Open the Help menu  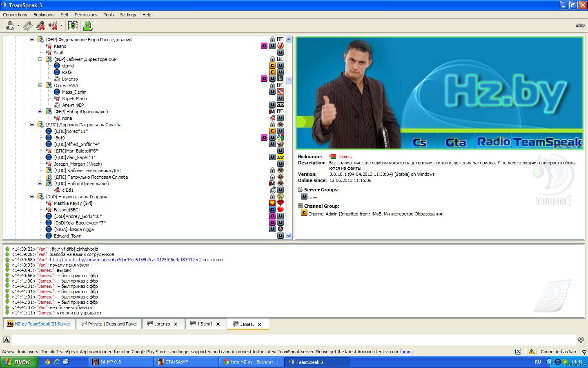pyautogui.click(x=147, y=15)
